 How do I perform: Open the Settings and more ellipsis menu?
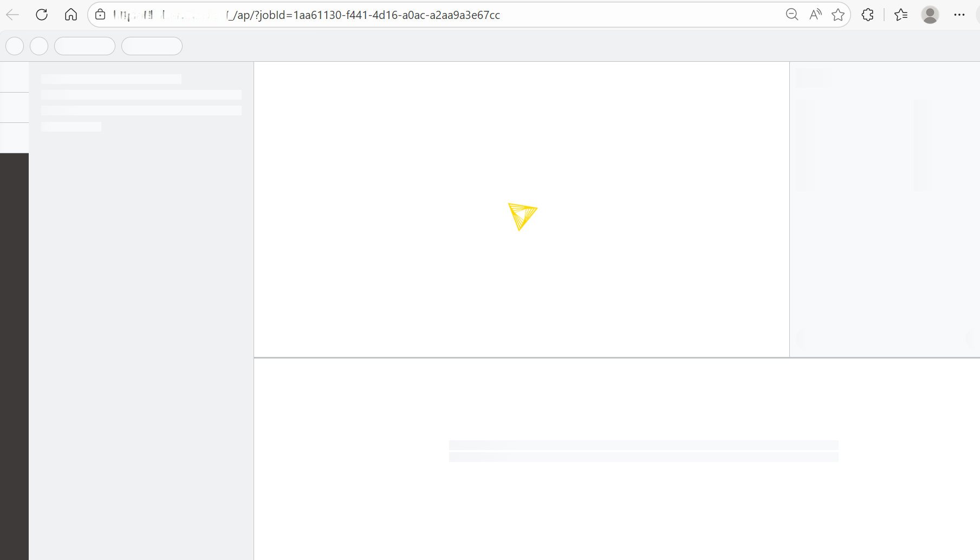point(959,15)
